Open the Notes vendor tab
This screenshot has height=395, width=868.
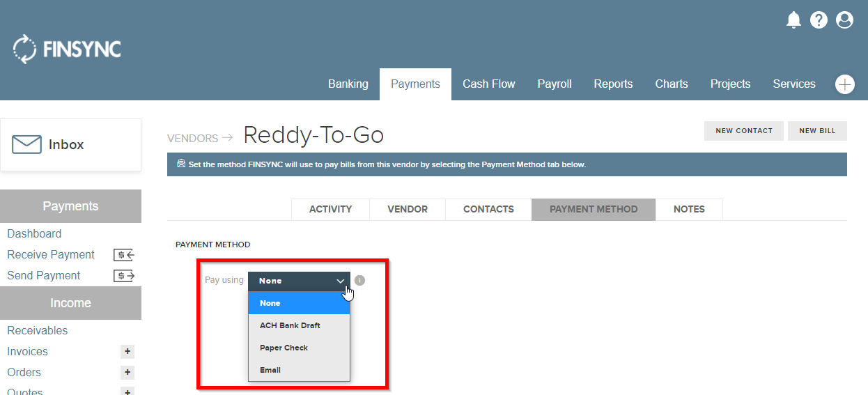689,209
